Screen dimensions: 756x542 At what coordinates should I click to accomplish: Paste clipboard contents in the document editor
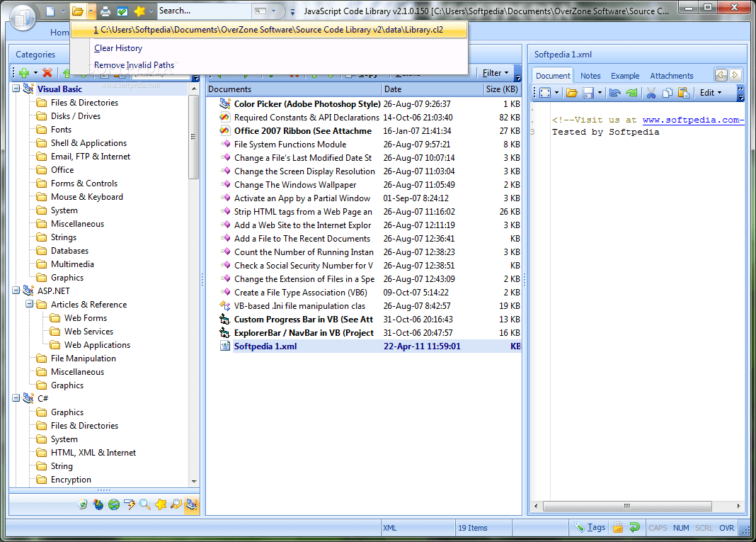pyautogui.click(x=684, y=92)
